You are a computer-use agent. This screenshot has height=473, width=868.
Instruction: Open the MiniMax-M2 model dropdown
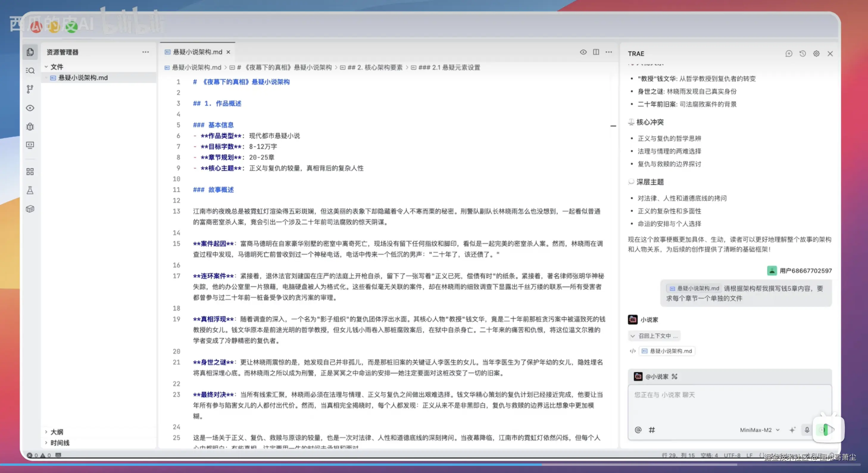[x=760, y=430]
